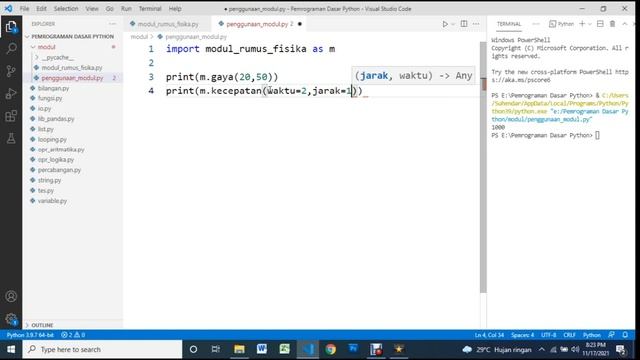Open the Source Control view
This screenshot has height=360, width=640.
[11, 71]
